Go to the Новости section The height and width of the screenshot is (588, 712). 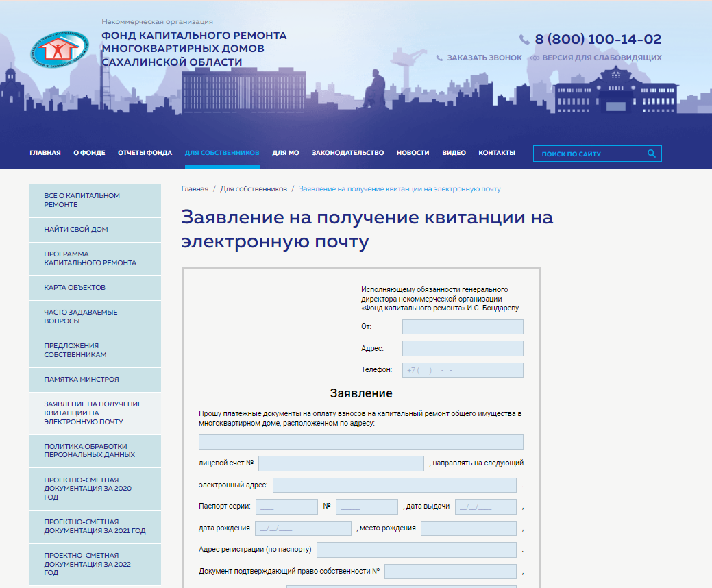(413, 153)
